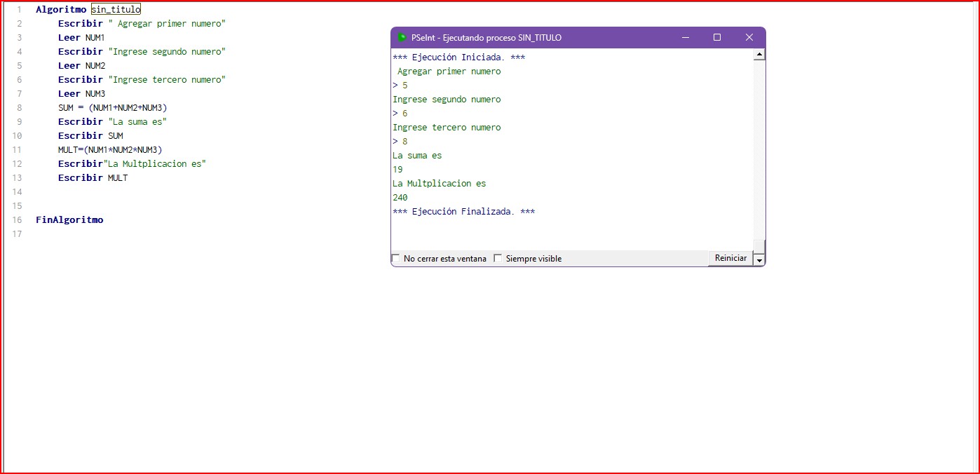The height and width of the screenshot is (474, 980).
Task: Click the Leer NUM3 code line
Action: (x=81, y=94)
